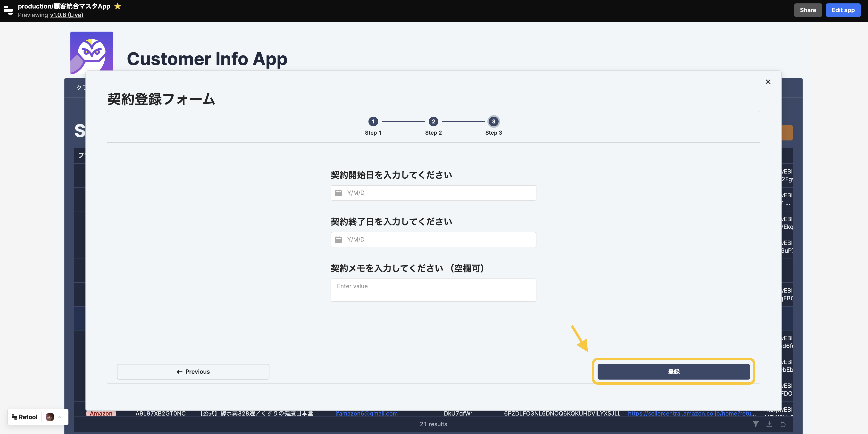Click the 契約メモ text input field
This screenshot has height=434, width=868.
coord(433,290)
